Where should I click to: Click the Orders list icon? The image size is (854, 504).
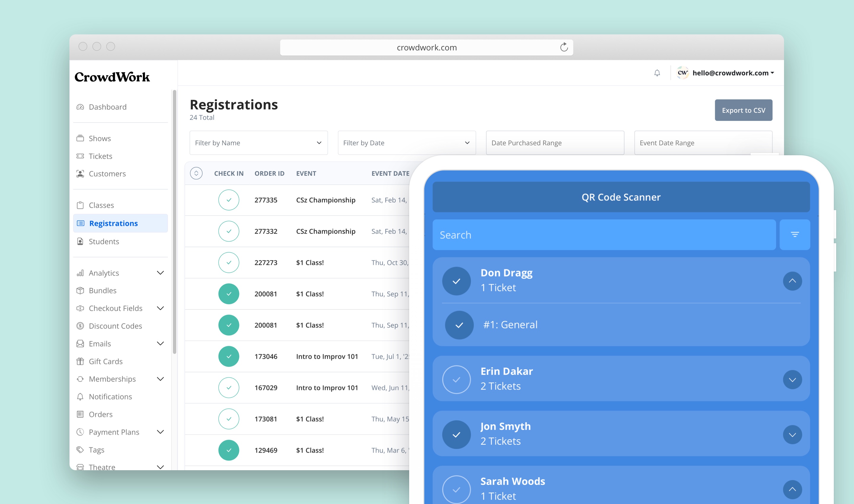point(80,414)
